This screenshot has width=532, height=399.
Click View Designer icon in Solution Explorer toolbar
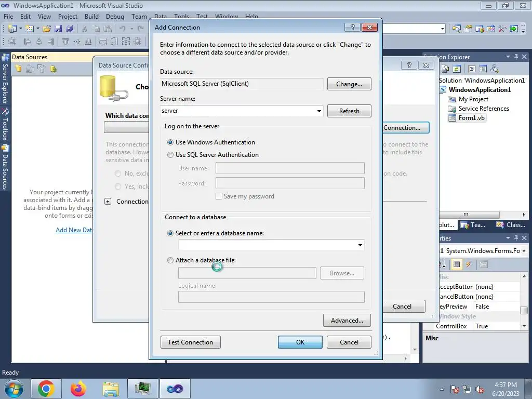click(483, 69)
